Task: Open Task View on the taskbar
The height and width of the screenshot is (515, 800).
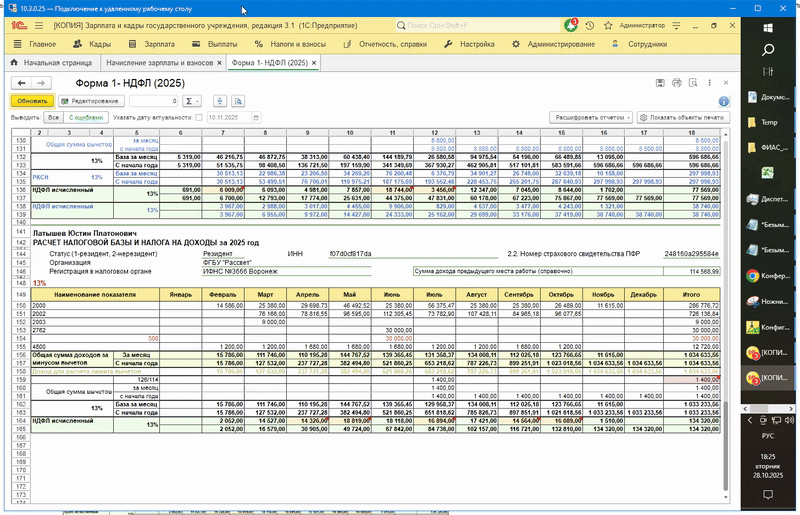Action: coord(768,71)
